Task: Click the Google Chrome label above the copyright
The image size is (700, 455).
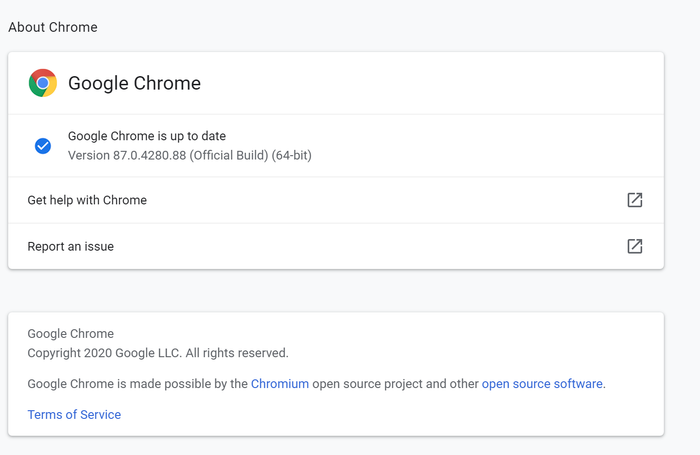Action: (71, 334)
